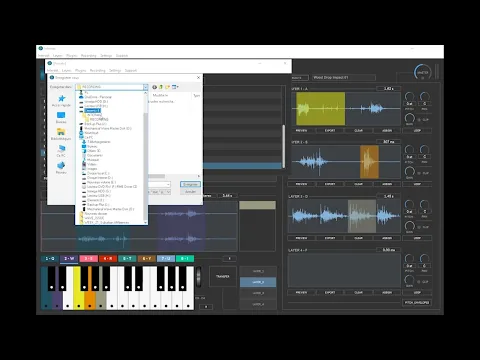The image size is (480, 360).
Task: Click Enregistrer button in save dialog
Action: pyautogui.click(x=190, y=184)
